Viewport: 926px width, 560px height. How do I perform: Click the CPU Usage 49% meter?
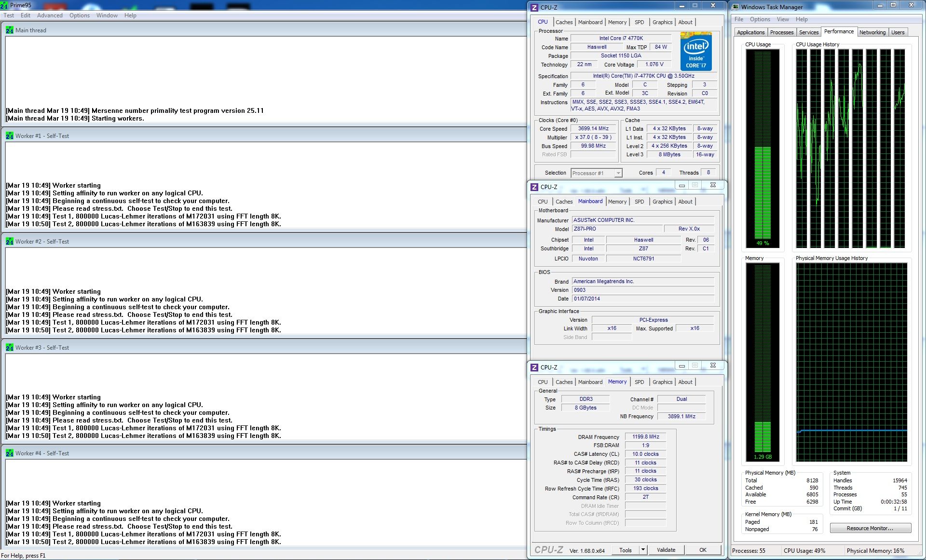click(763, 149)
